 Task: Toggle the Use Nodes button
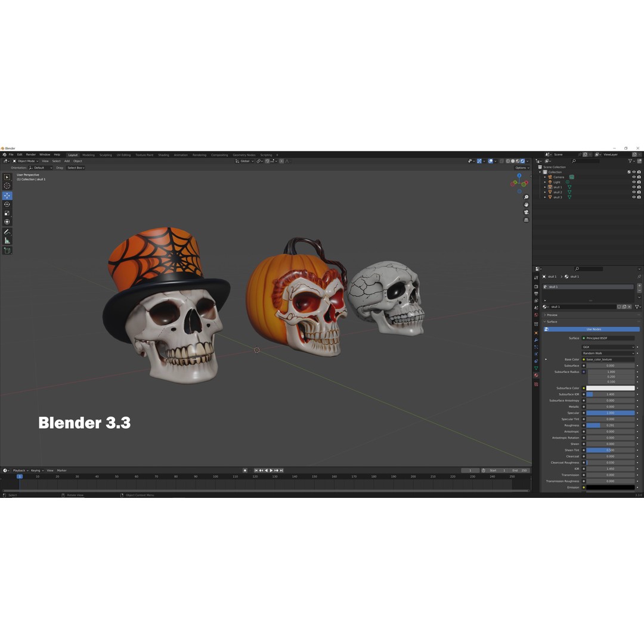[x=592, y=329]
